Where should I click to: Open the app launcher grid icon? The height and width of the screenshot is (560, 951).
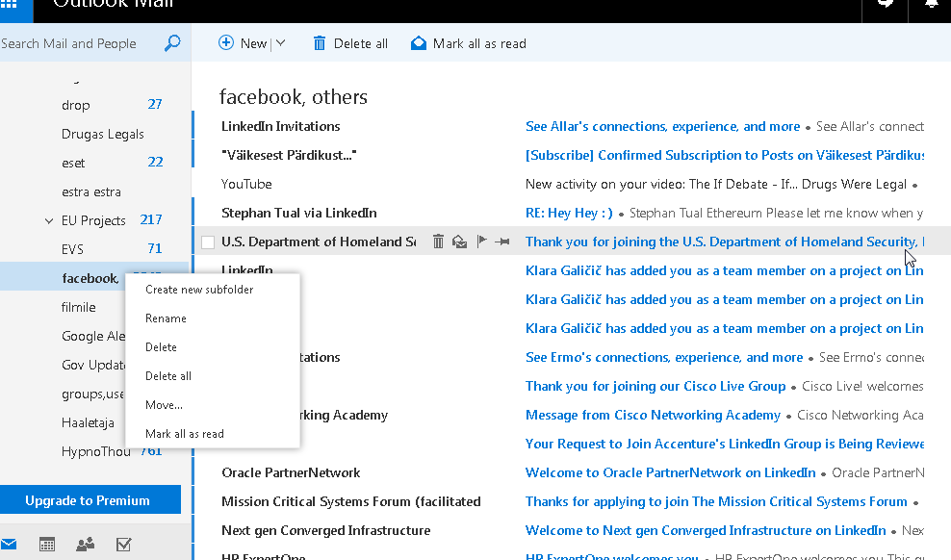click(x=9, y=5)
